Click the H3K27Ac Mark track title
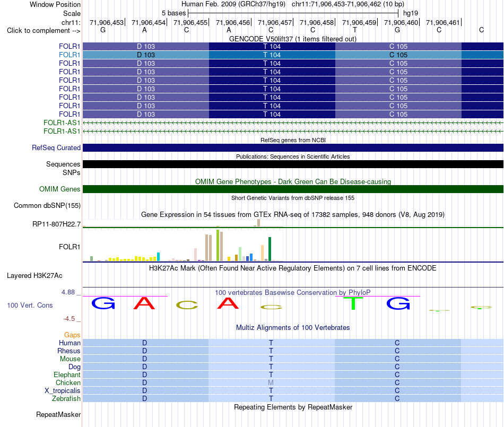This screenshot has width=504, height=427. click(x=293, y=268)
